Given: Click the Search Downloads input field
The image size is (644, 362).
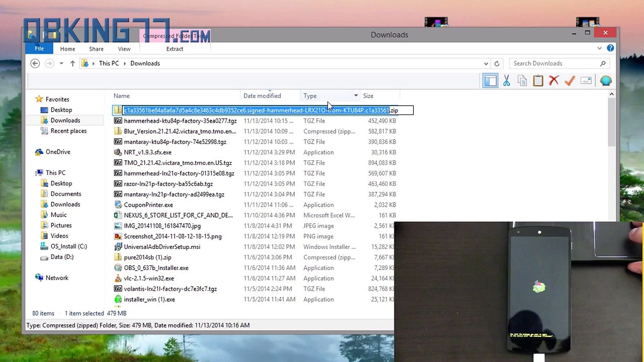Looking at the screenshot, I should pyautogui.click(x=555, y=63).
